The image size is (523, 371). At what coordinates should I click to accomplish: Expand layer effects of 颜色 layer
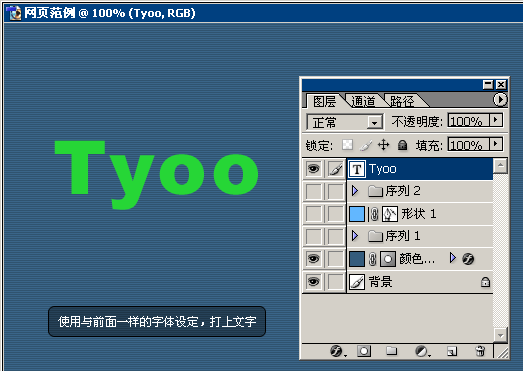[452, 258]
